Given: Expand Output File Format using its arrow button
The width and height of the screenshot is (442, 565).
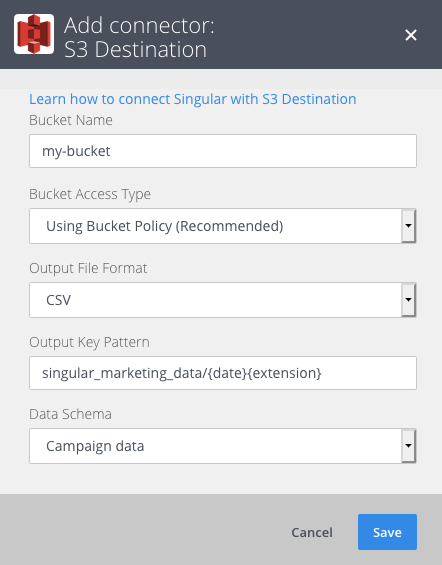Looking at the screenshot, I should pos(408,300).
